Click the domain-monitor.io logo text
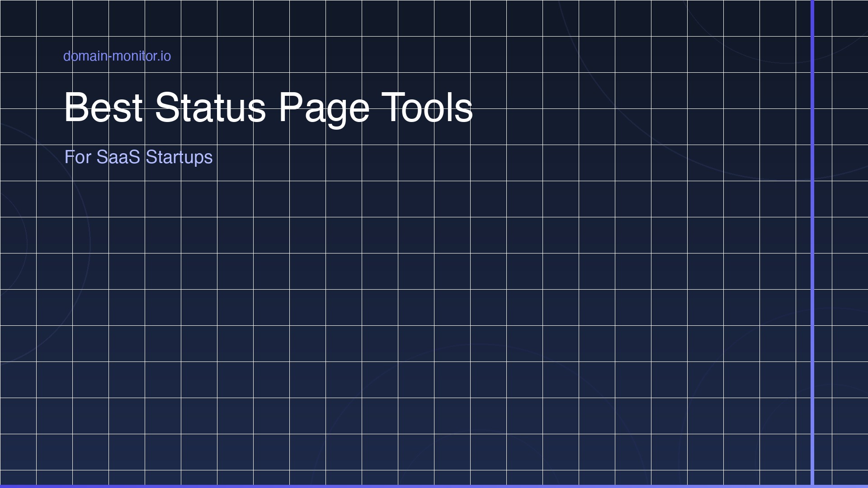Viewport: 868px width, 488px height. (117, 56)
